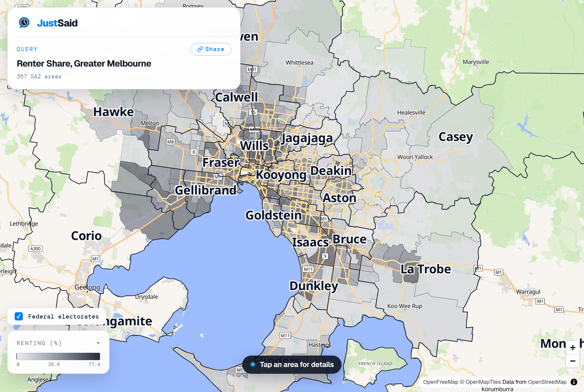Screen dimensions: 584x392
Task: Click the Woori Yallock town label
Action: 415,157
